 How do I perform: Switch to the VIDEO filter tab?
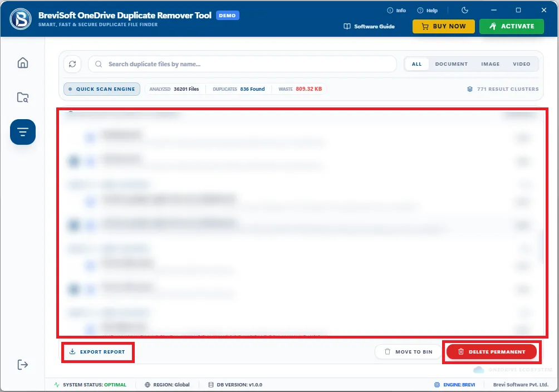coord(521,64)
